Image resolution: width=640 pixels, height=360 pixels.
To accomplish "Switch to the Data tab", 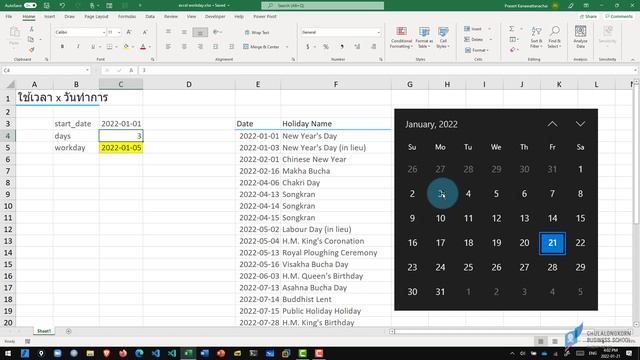I will 150,17.
